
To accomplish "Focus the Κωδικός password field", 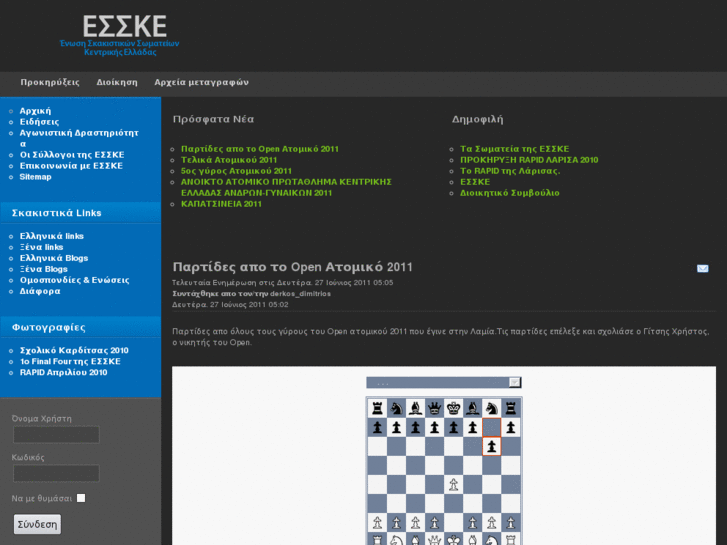I will point(56,474).
